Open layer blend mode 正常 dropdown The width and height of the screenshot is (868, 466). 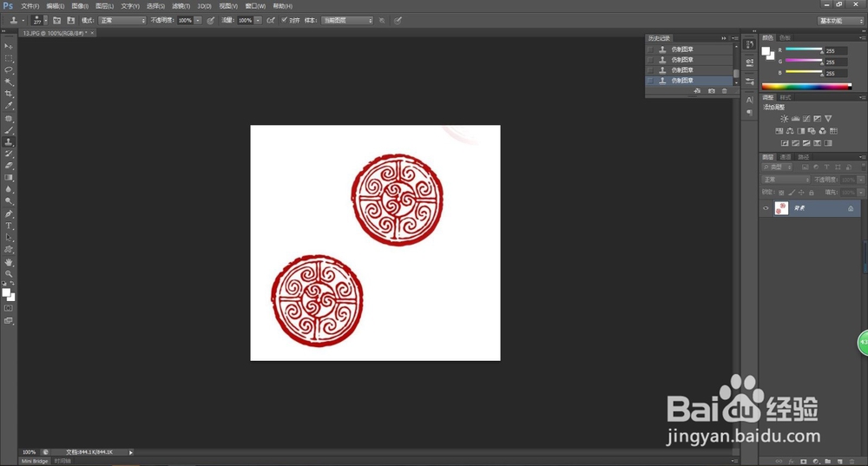(x=786, y=180)
